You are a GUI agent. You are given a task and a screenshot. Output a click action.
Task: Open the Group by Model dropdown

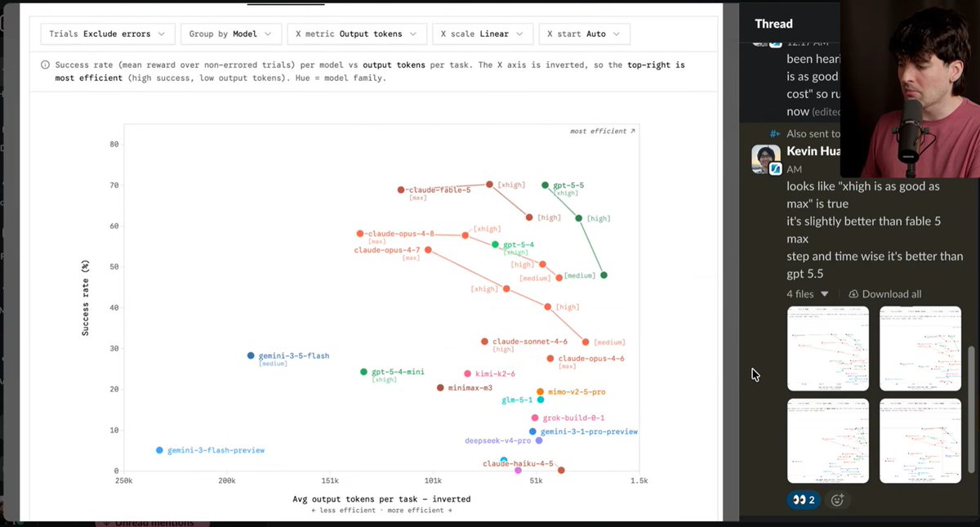231,34
